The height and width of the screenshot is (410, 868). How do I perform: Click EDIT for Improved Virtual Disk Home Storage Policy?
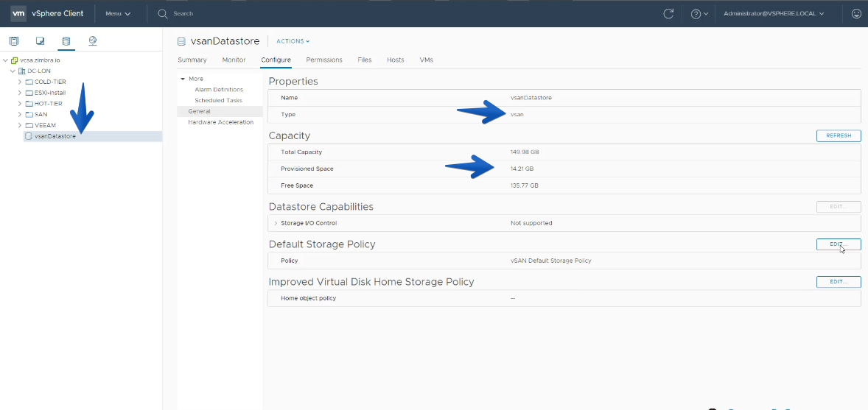click(x=838, y=282)
